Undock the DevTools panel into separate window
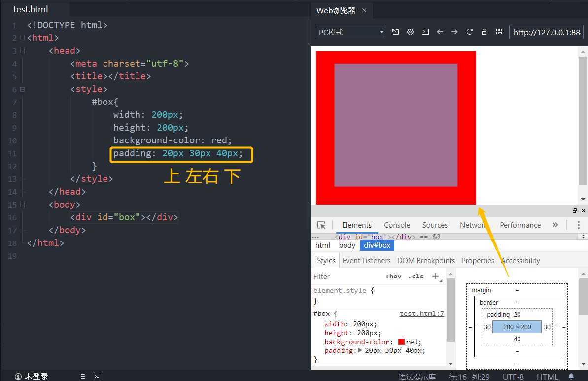588x381 pixels. coord(575,211)
